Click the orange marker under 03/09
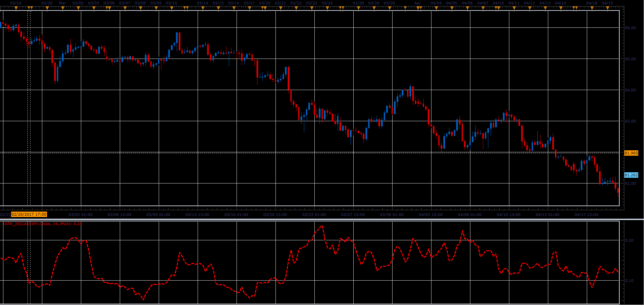Image resolution: width=644 pixels, height=305 pixels. coord(156,8)
